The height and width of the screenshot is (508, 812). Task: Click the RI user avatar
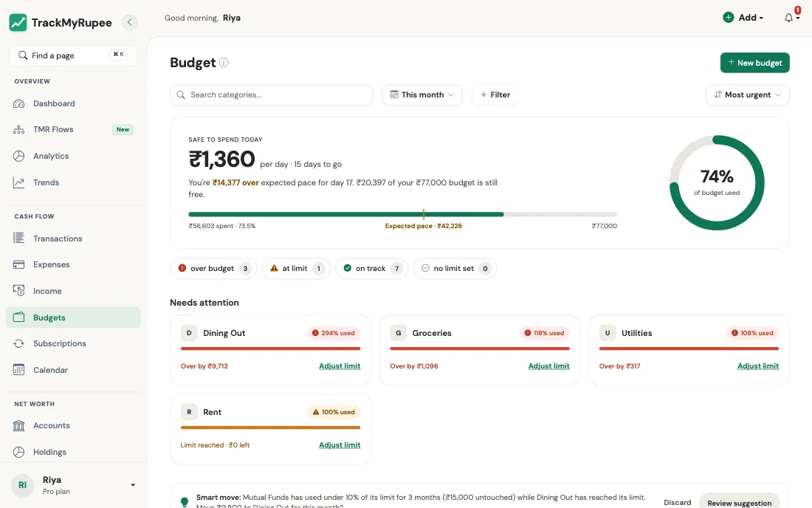[22, 485]
